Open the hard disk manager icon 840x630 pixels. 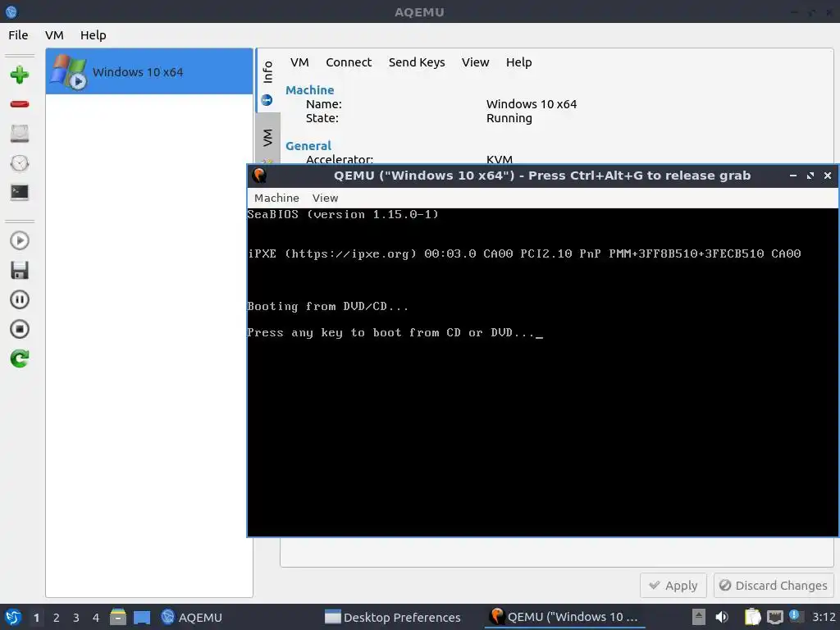(x=20, y=134)
